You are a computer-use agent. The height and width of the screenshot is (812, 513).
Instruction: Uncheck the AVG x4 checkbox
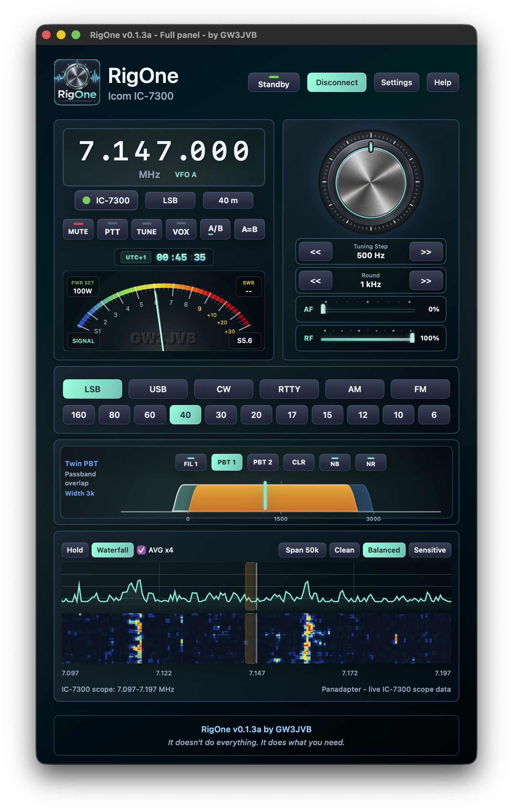tap(141, 550)
